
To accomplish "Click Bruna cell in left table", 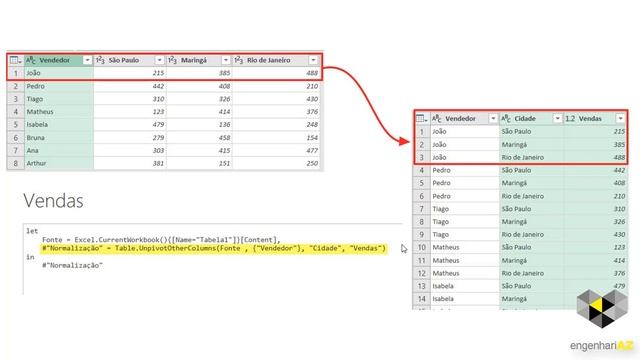I will (x=59, y=138).
